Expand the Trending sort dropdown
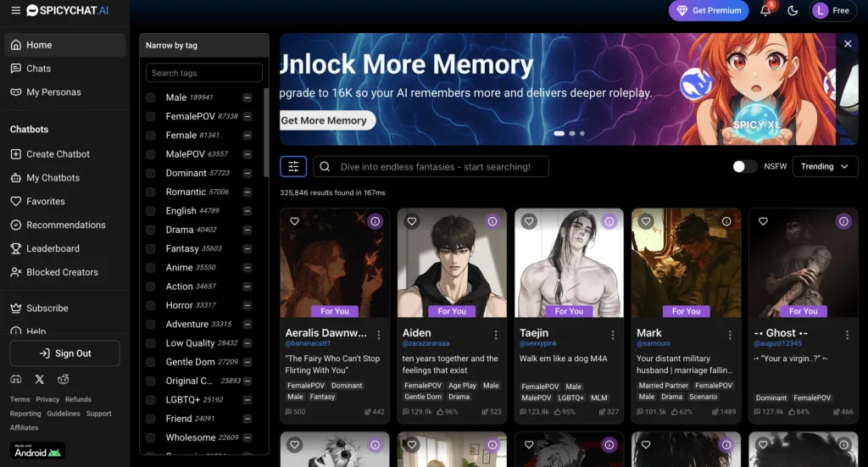Screen dimensions: 868x467 [x=825, y=167]
